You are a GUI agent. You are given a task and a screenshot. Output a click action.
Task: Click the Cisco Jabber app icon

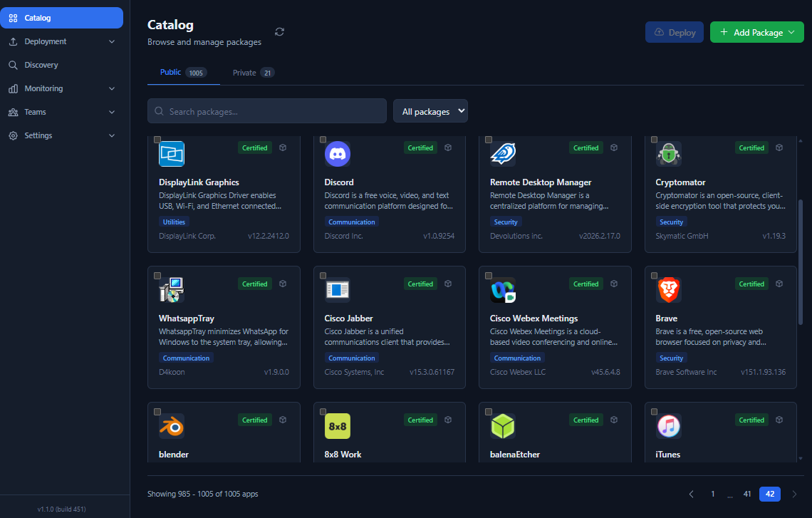coord(338,290)
